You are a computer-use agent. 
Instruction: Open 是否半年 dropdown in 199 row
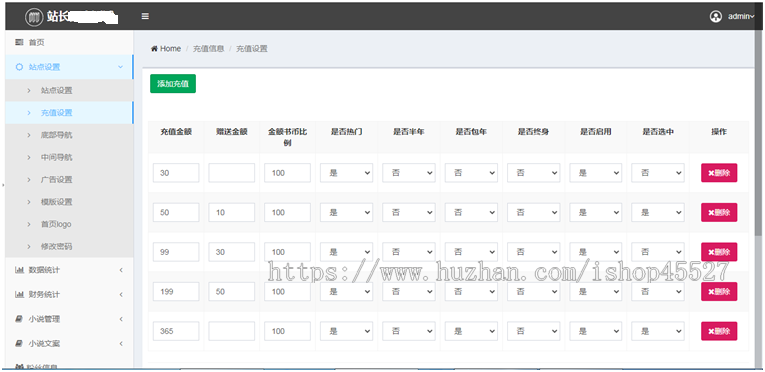pos(408,291)
